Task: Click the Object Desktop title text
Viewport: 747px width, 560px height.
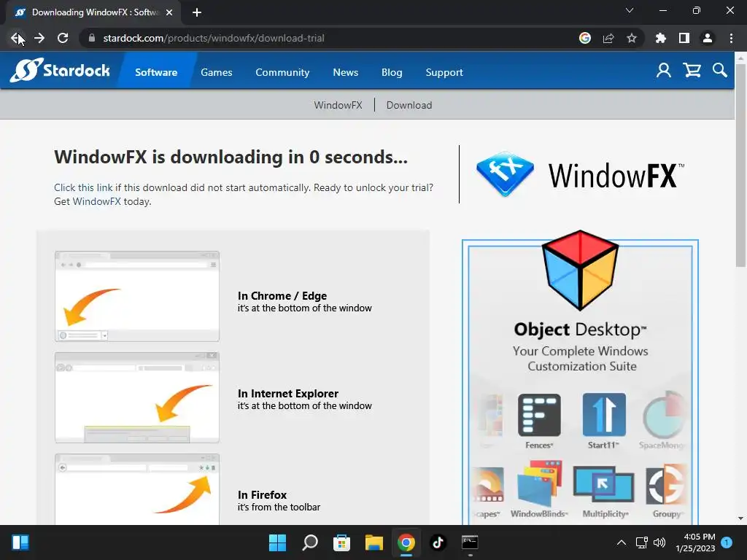Action: (580, 330)
